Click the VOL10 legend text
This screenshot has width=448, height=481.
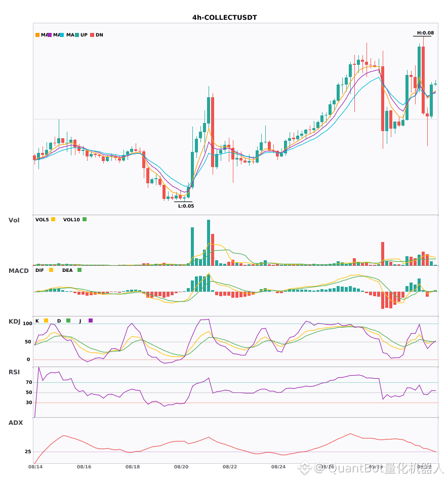pos(71,220)
